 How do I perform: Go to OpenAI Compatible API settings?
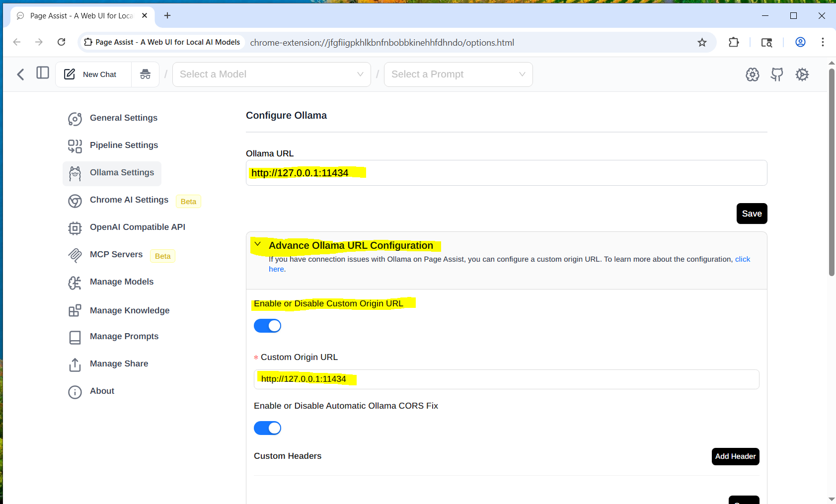[138, 227]
